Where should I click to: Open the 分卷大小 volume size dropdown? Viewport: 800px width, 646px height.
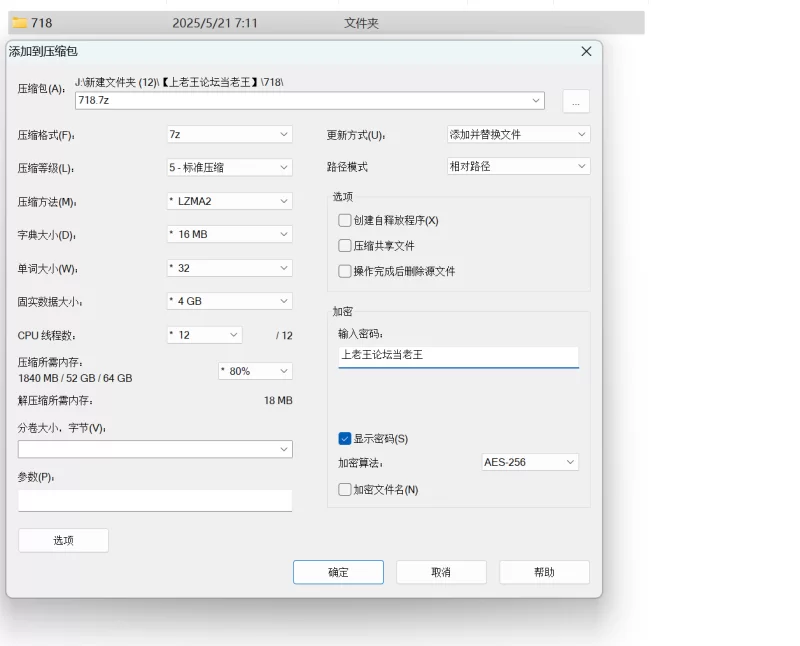coord(155,449)
